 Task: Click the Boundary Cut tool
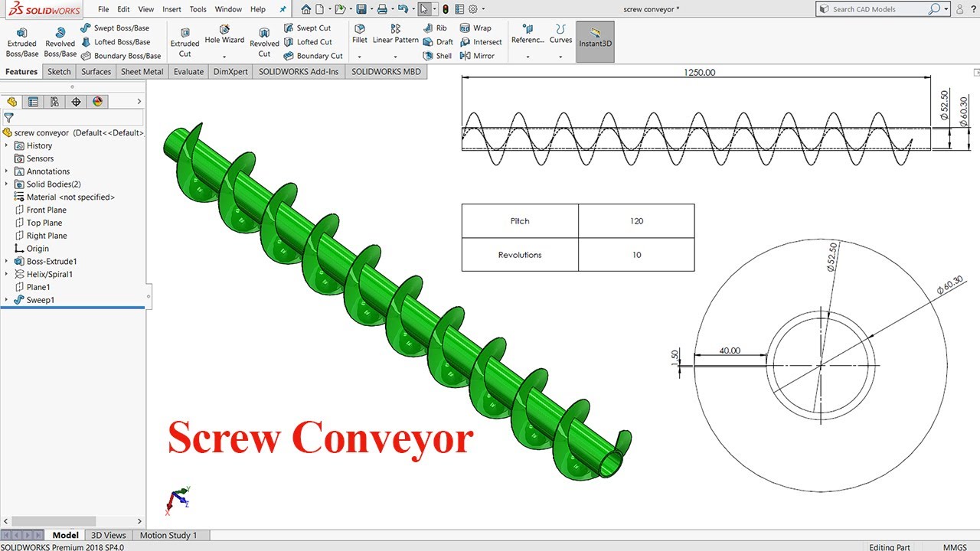point(313,56)
